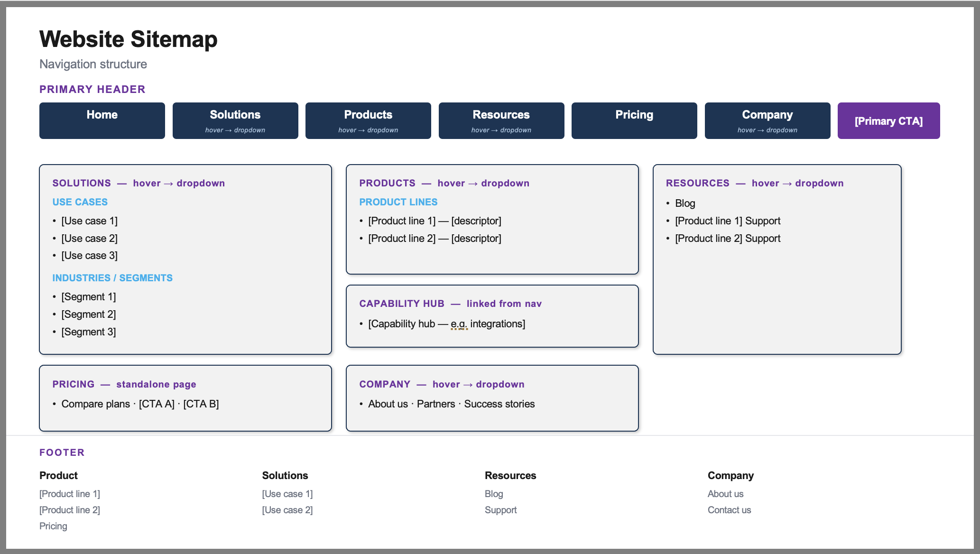Screen dimensions: 980x554
Task: Click the PRIMARY HEADER section label
Action: [92, 89]
